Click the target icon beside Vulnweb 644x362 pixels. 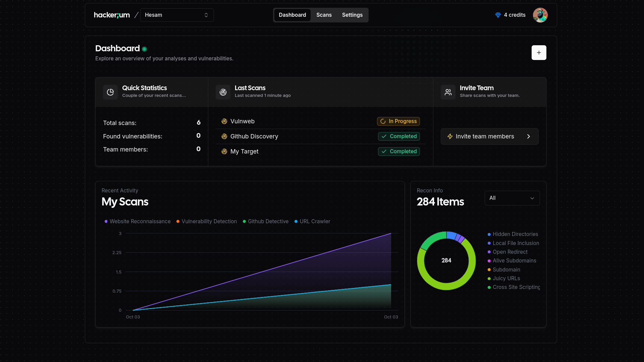click(x=224, y=121)
